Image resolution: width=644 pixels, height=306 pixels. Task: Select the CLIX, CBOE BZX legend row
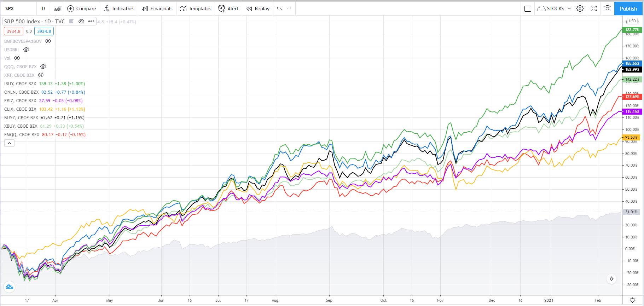click(x=45, y=109)
